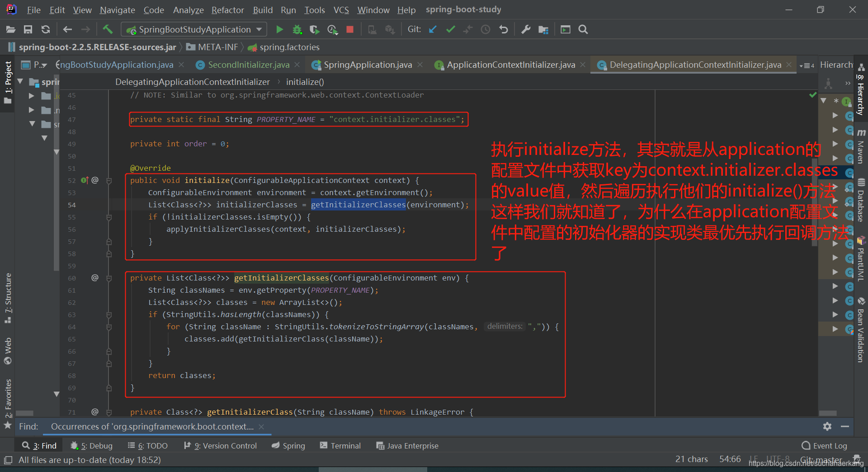Switch to ApplicationContextInitializer.java tab
The image size is (868, 472).
coord(510,65)
